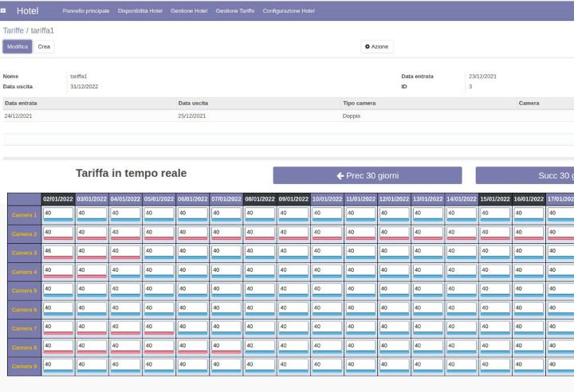Expand the Configurazione Hotel menu

tap(288, 10)
